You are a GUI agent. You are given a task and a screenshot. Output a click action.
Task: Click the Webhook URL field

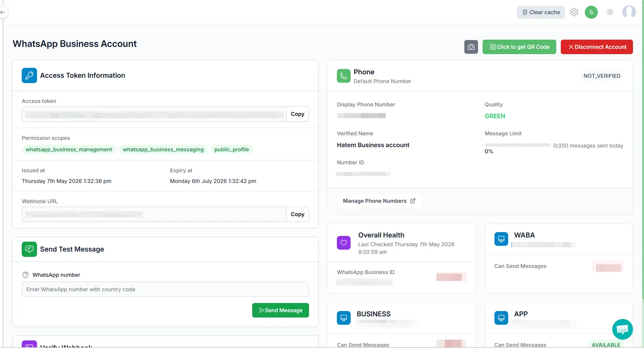(154, 214)
